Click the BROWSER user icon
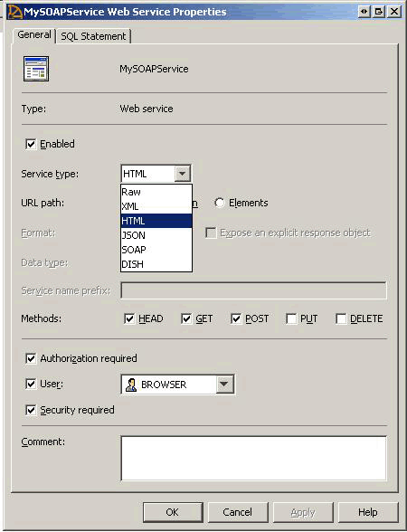Image resolution: width=407 pixels, height=532 pixels. point(131,385)
